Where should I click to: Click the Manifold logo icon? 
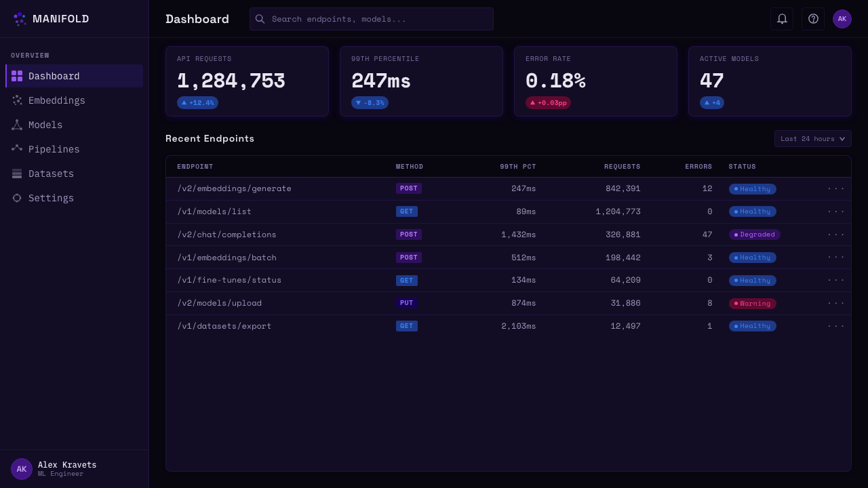click(19, 19)
